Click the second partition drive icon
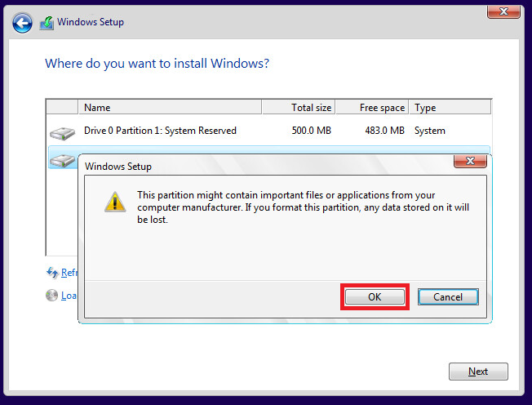This screenshot has width=532, height=405. pyautogui.click(x=63, y=160)
